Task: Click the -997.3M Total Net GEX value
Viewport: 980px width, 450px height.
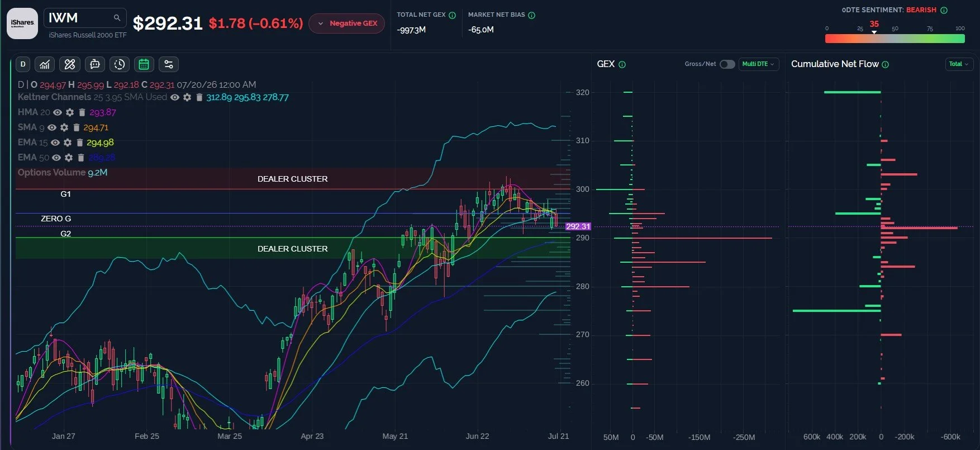Action: tap(412, 30)
